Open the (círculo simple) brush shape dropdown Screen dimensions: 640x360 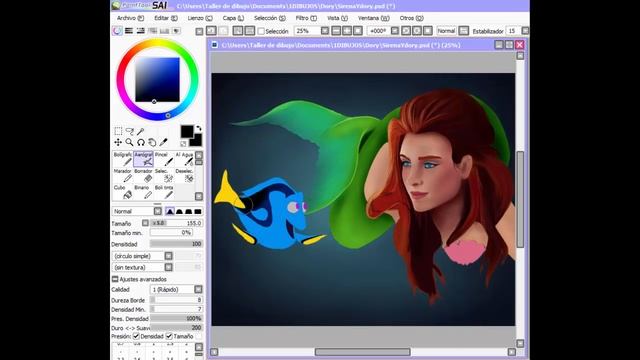[x=169, y=256]
